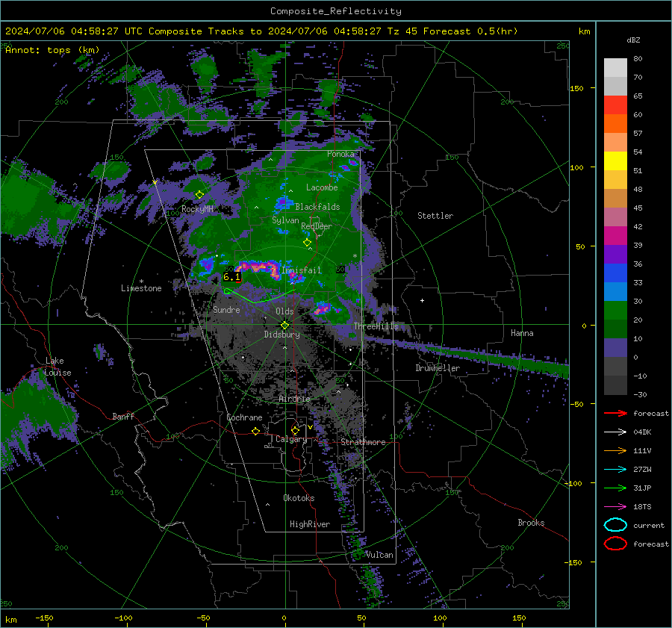Click the Calgary city label

tap(291, 439)
